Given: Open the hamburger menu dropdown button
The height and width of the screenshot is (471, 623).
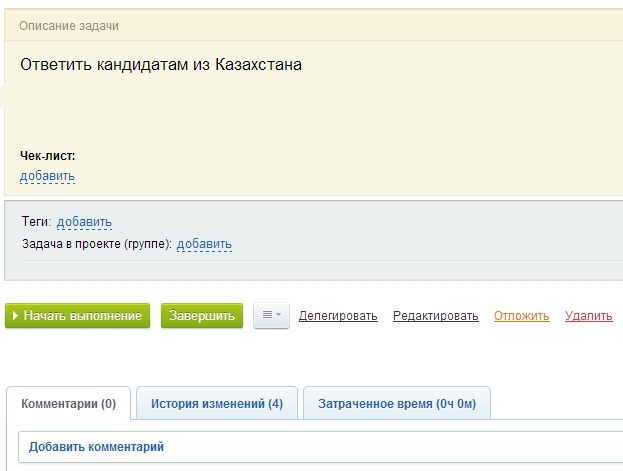Looking at the screenshot, I should point(271,315).
